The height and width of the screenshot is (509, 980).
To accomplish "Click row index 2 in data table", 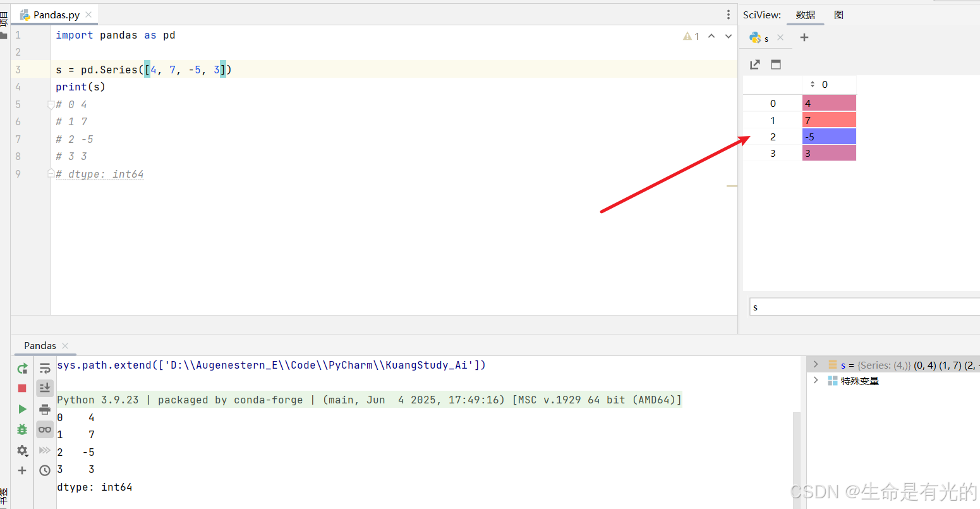I will (772, 137).
